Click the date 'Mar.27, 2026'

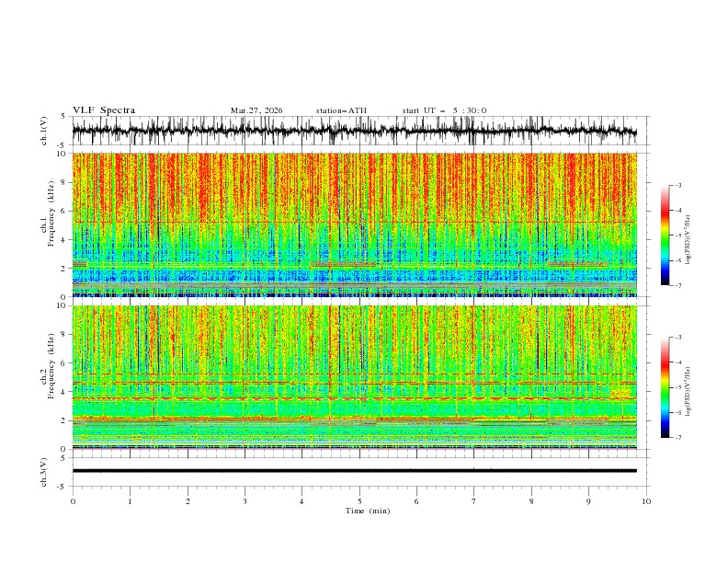(x=256, y=110)
